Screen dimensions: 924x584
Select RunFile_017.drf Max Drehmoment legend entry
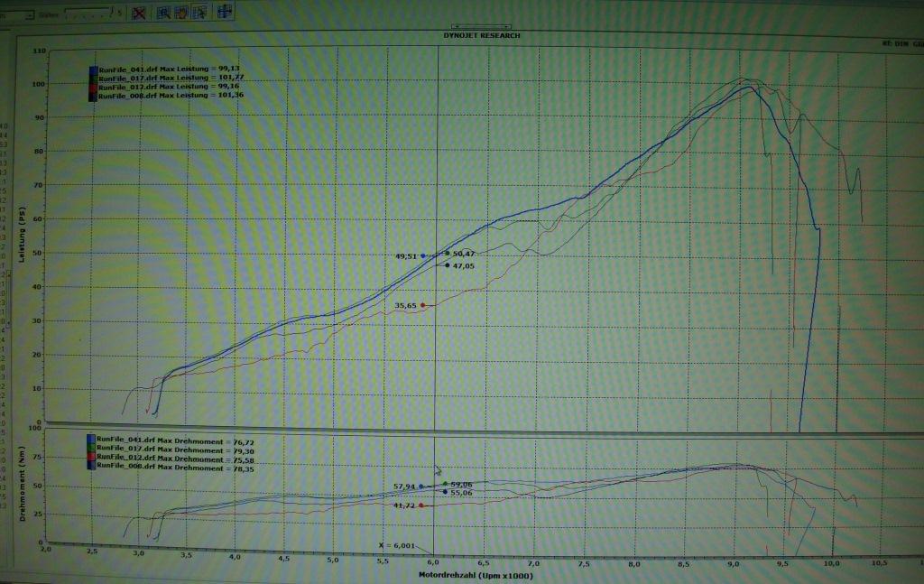coord(162,450)
